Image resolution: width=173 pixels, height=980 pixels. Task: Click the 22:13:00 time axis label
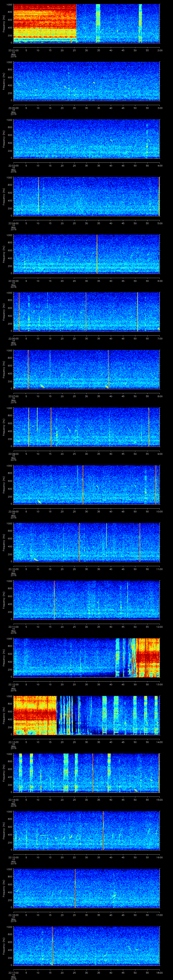13,742
